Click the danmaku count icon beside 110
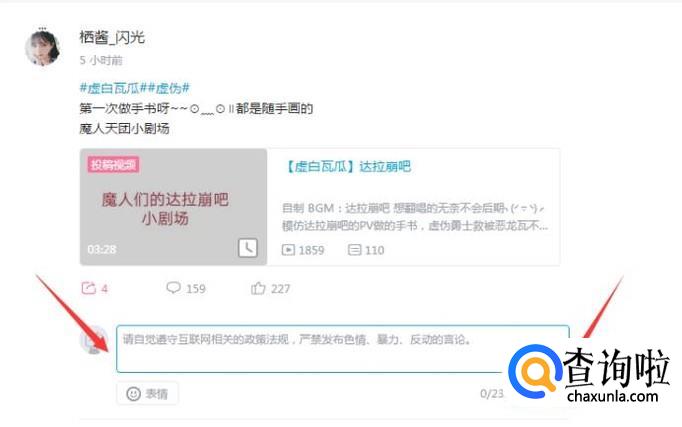 [354, 250]
